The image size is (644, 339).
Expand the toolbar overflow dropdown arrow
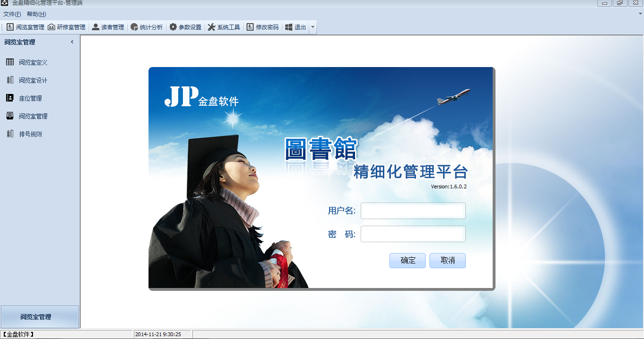(x=313, y=27)
